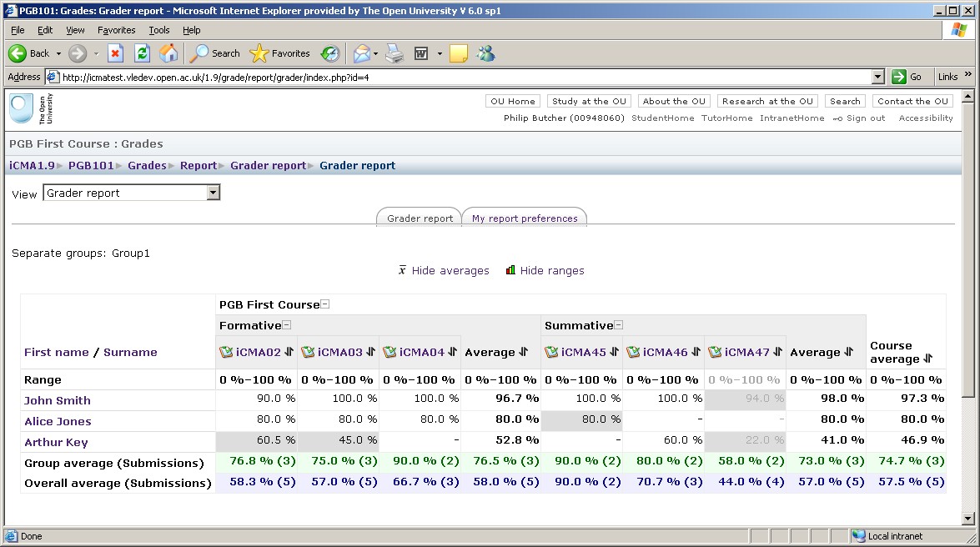This screenshot has width=980, height=547.
Task: Click the StudentHome link
Action: coord(662,118)
